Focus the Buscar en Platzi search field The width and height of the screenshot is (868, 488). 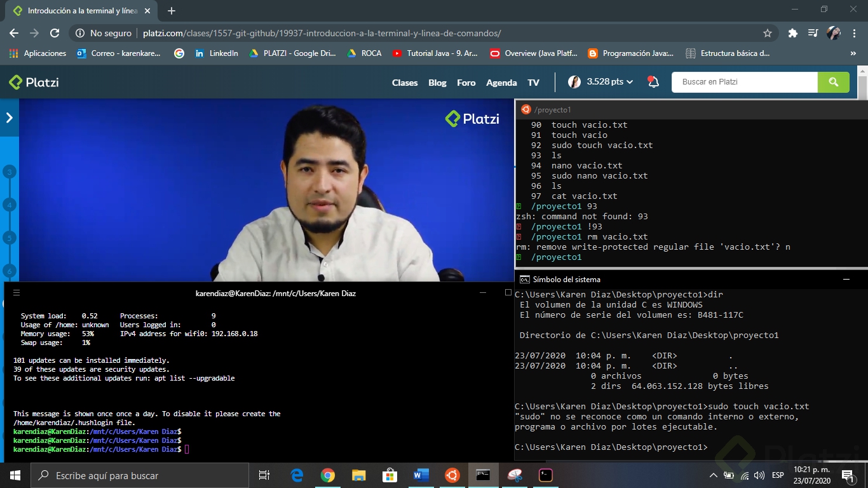click(745, 82)
